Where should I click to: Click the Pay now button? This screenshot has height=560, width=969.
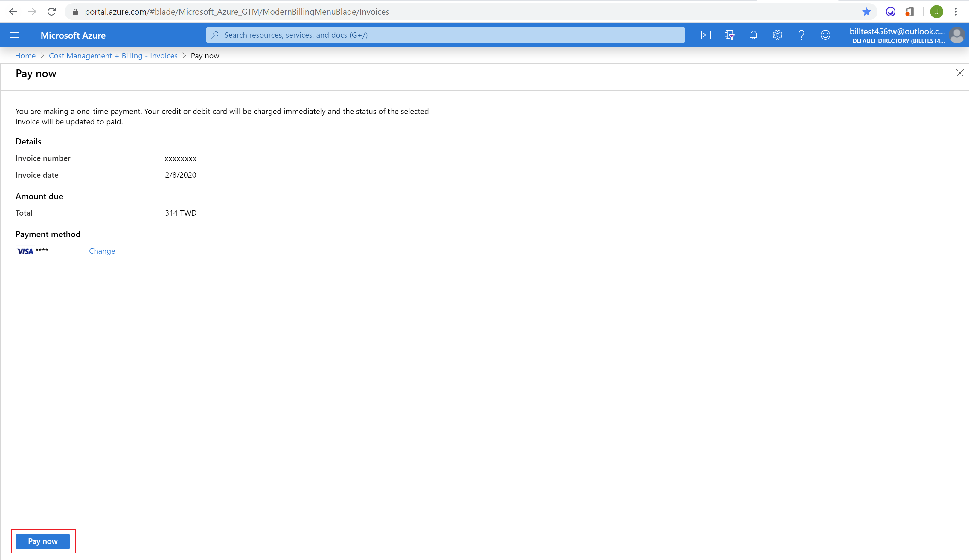coord(43,541)
